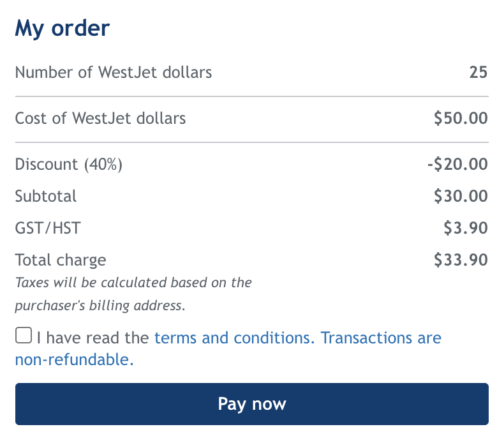The width and height of the screenshot is (504, 443).
Task: Select the Cost of WestJet dollars label
Action: (100, 118)
